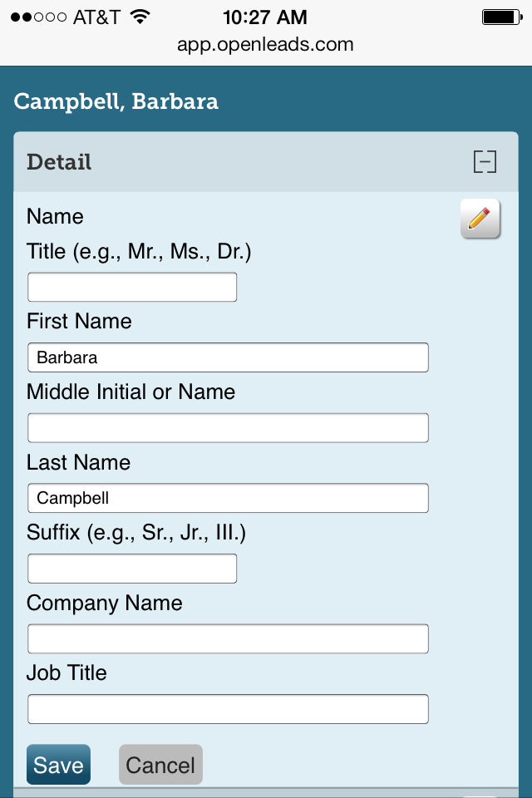Focus the Suffix input field
Screen dimensions: 532x798
click(132, 569)
